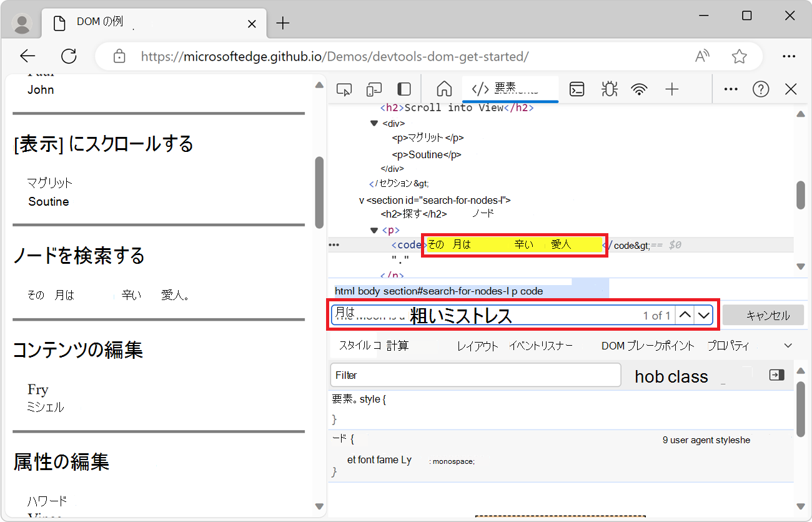The image size is (812, 522).
Task: Refresh the page with the reload icon
Action: pos(69,56)
